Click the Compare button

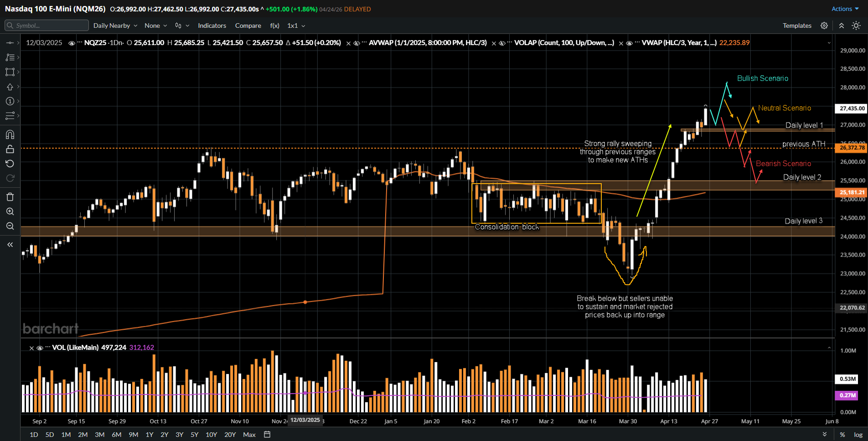248,26
